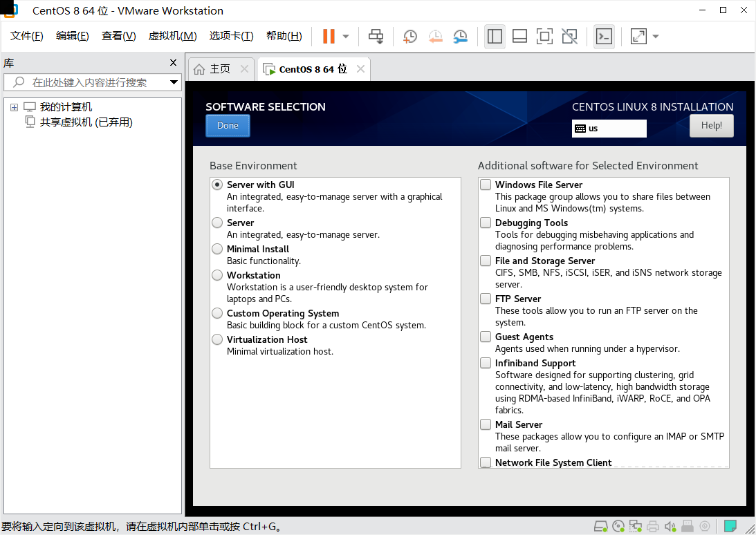Open the 选项卡(T) menu

click(x=232, y=36)
